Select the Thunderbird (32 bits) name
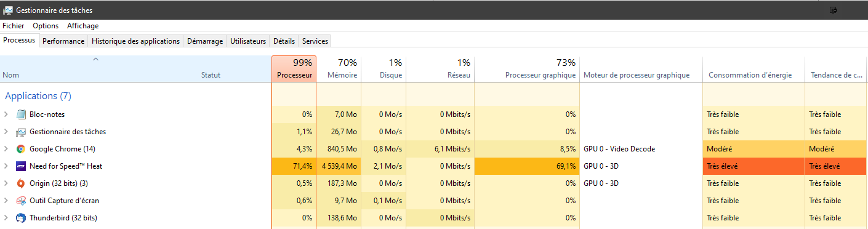 tap(63, 218)
